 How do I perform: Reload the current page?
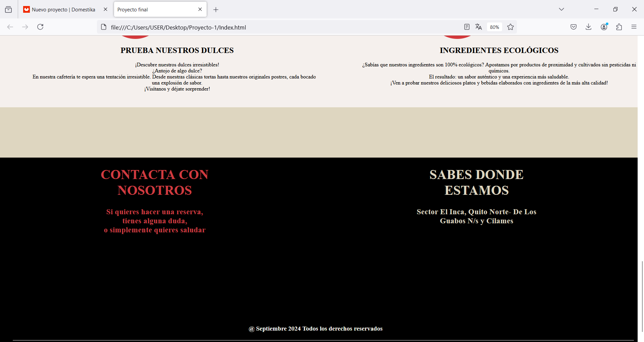point(40,27)
